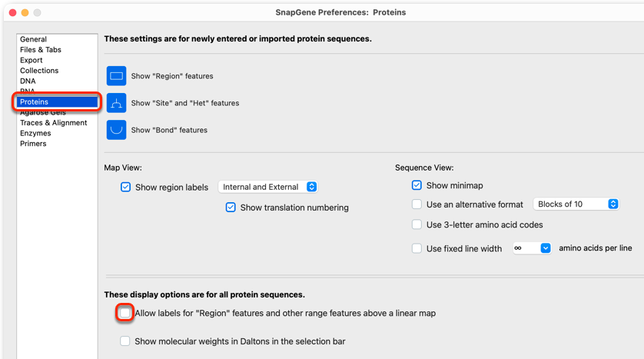Image resolution: width=644 pixels, height=359 pixels.
Task: Toggle the Show "Region" features icon
Action: click(x=116, y=76)
